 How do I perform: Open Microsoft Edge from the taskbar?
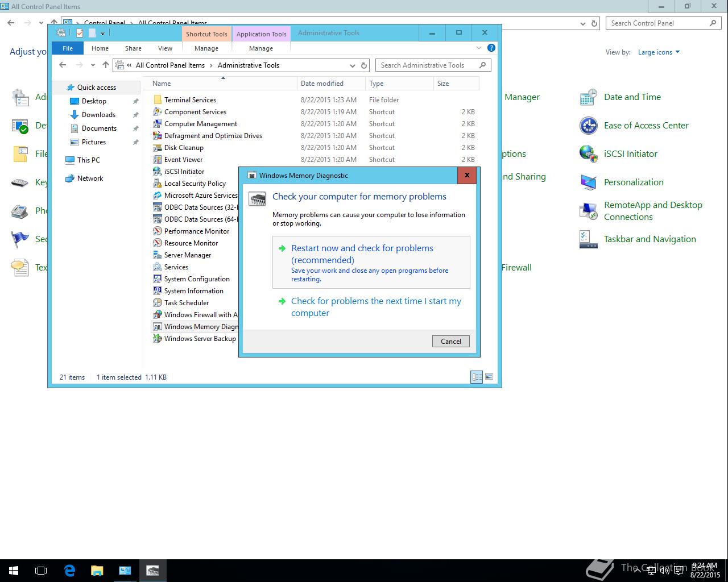coord(69,571)
